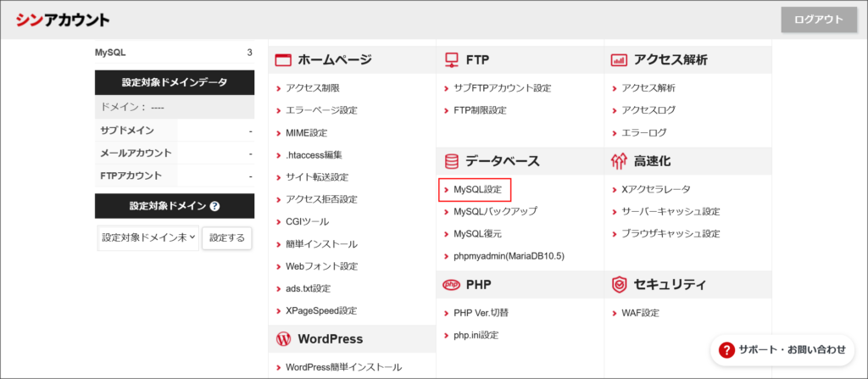868x379 pixels.
Task: Open アクセスログ link
Action: point(648,110)
